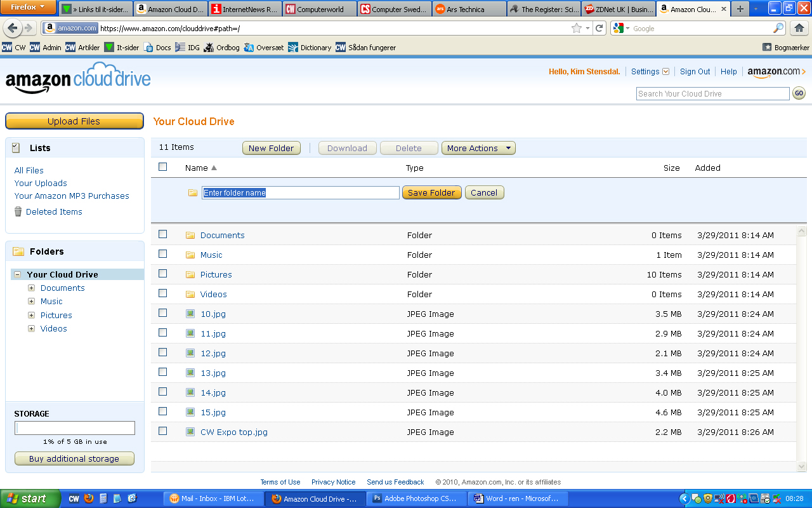The image size is (812, 508).
Task: Check the box for CW Expo top.jpg
Action: coord(163,431)
